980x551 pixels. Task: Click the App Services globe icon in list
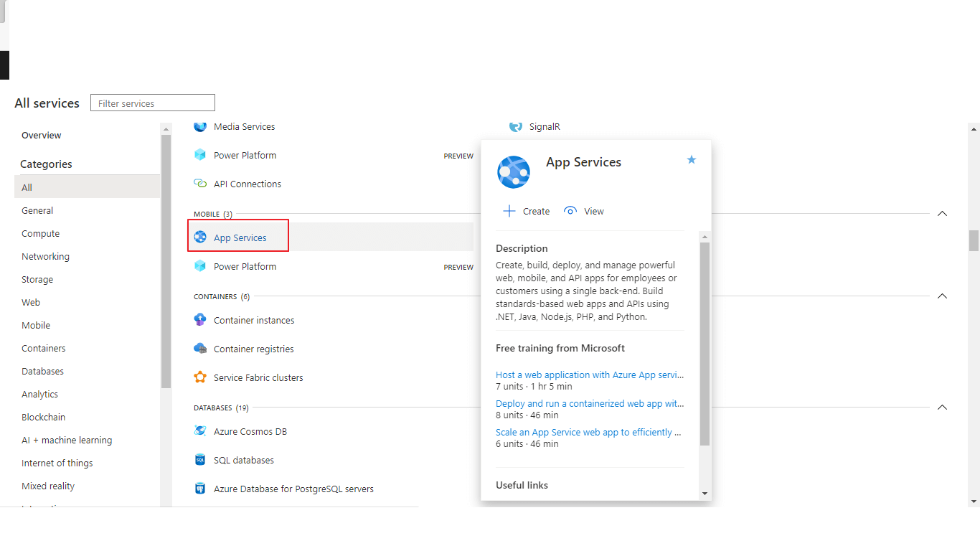200,237
